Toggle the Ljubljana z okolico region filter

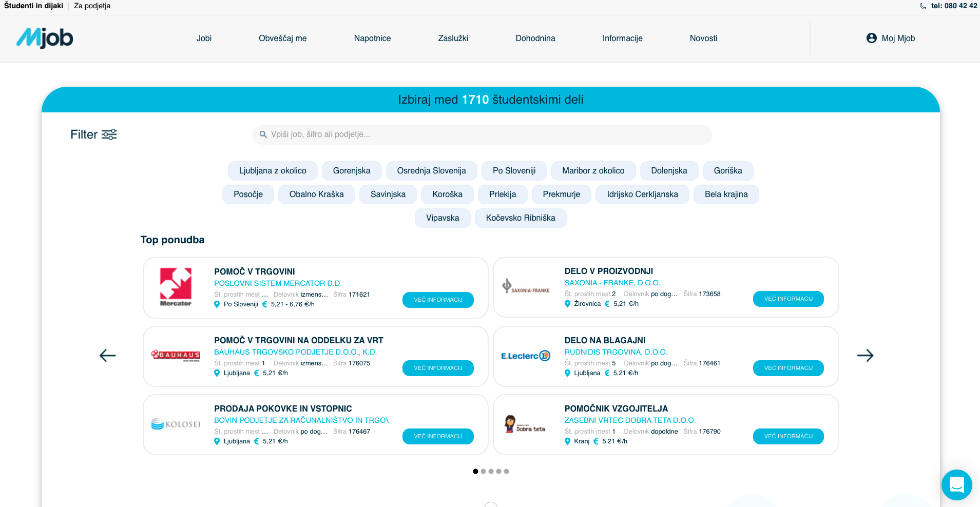[x=273, y=171]
